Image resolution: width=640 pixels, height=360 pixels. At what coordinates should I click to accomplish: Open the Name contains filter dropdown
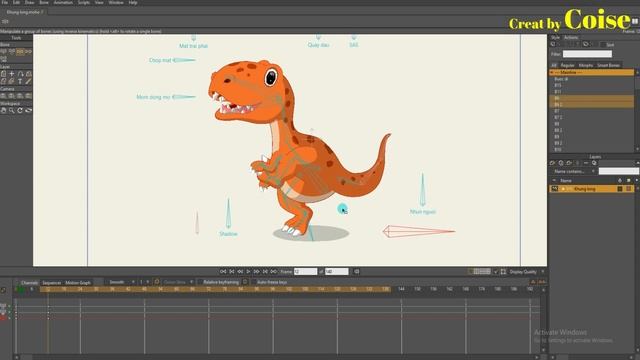(574, 171)
